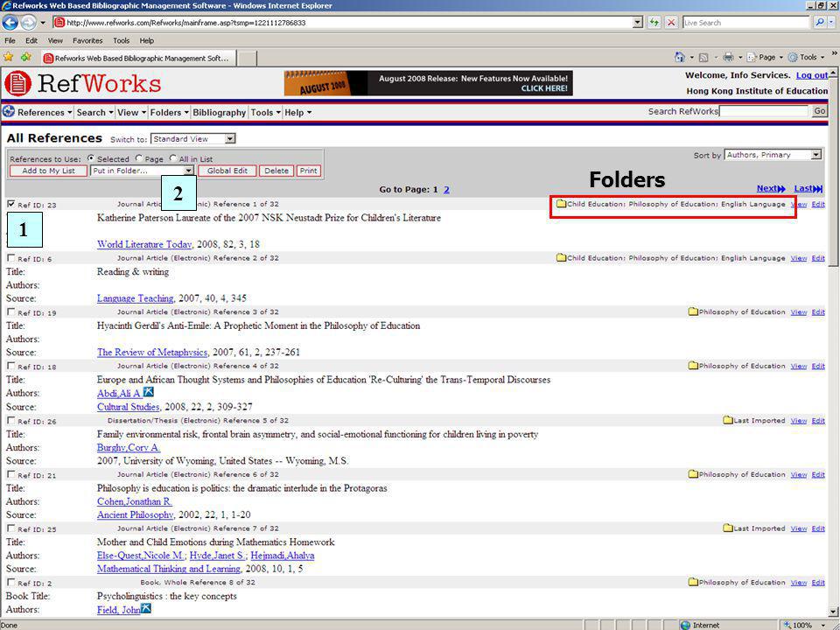Click the Add to My List button
Image resolution: width=840 pixels, height=630 pixels.
49,171
